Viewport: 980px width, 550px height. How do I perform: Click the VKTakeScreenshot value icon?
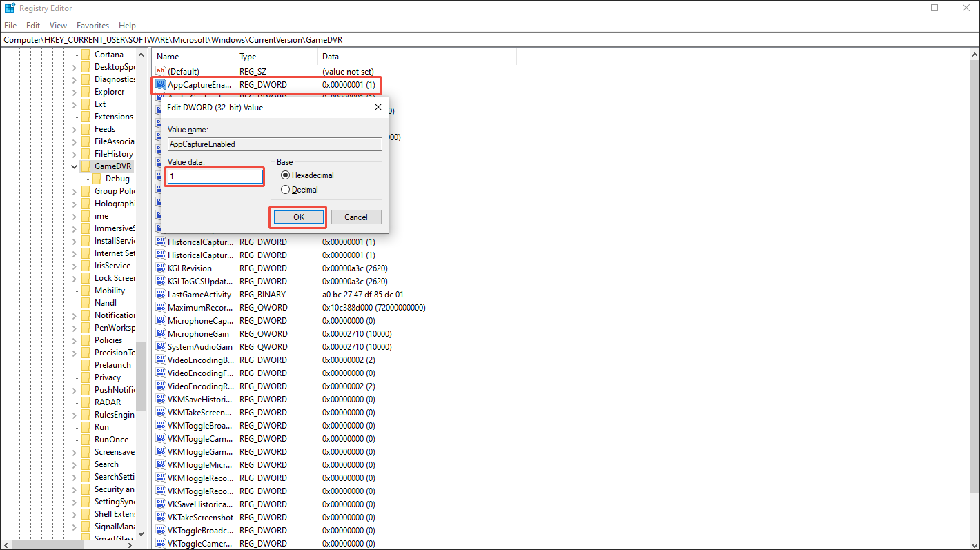pos(161,517)
